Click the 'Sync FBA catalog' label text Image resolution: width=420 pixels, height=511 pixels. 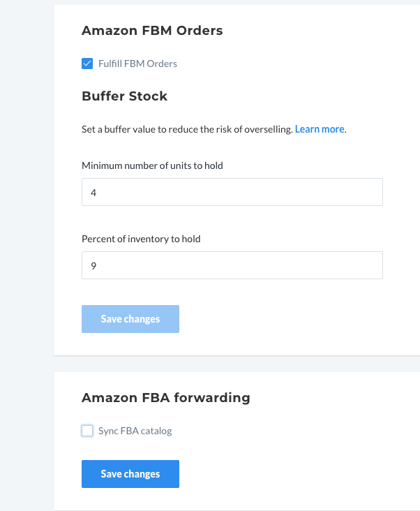coord(135,431)
